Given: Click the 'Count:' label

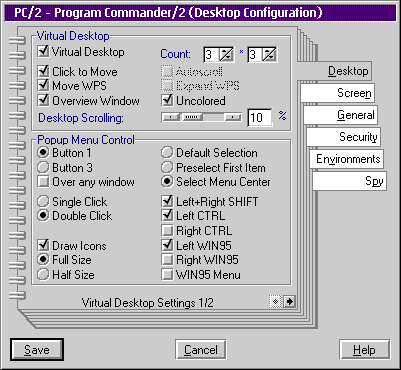Looking at the screenshot, I should click(x=175, y=54).
